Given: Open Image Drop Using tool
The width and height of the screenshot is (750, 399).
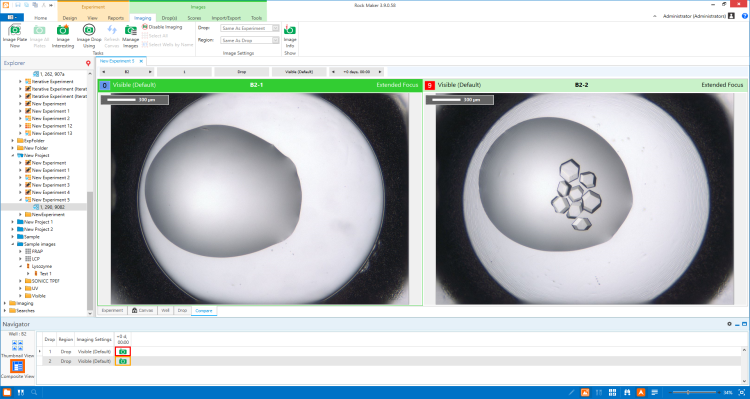Looking at the screenshot, I should [89, 36].
